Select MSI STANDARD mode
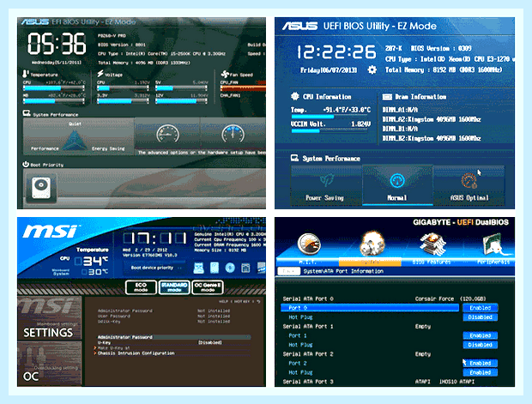 [x=174, y=287]
